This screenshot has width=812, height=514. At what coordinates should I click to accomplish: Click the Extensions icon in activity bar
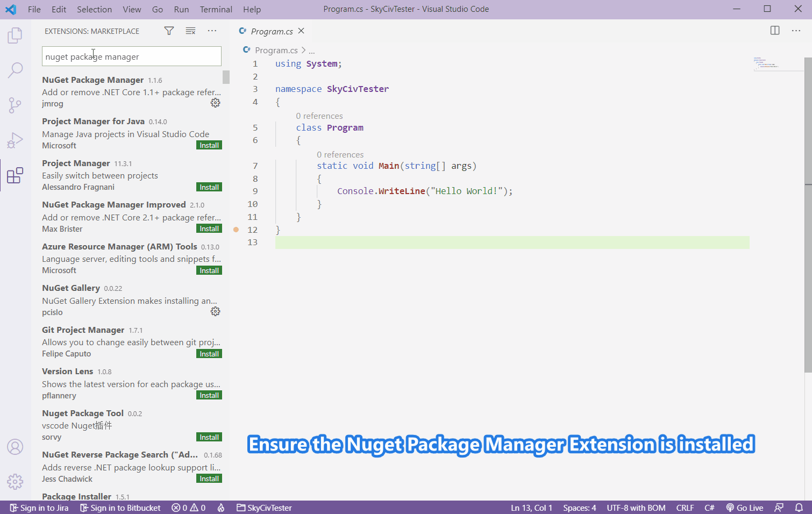15,175
